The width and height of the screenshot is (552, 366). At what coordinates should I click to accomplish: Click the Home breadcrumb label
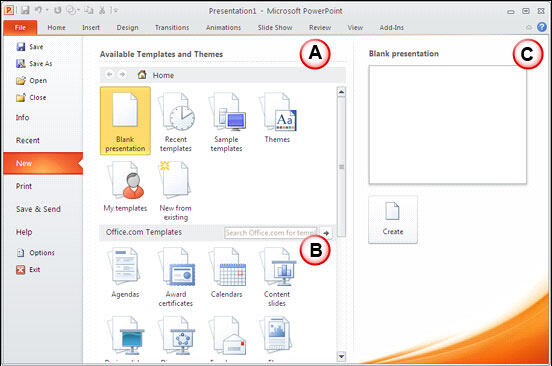163,75
